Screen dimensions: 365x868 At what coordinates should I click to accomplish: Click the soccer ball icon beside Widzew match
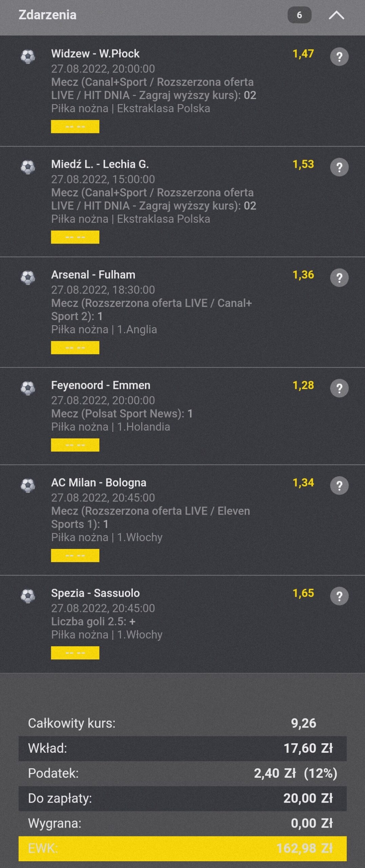28,57
